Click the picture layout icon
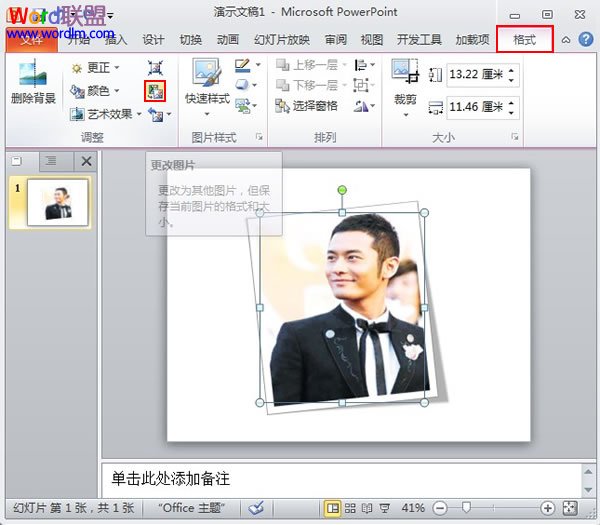 242,105
